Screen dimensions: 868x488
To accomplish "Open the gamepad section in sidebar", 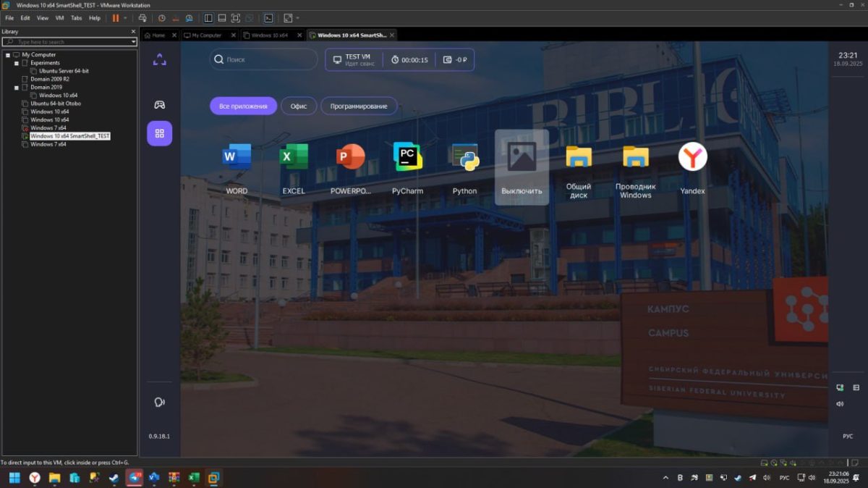I will click(160, 105).
